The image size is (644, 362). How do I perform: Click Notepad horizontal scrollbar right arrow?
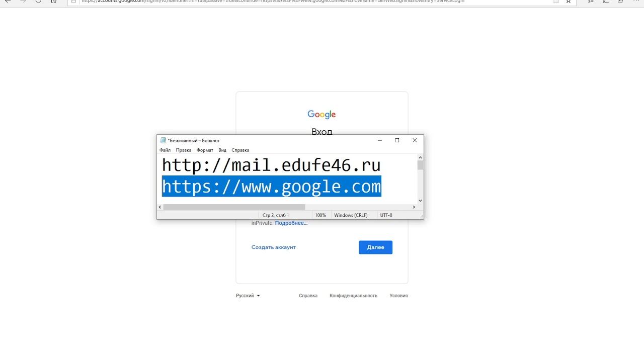(414, 207)
